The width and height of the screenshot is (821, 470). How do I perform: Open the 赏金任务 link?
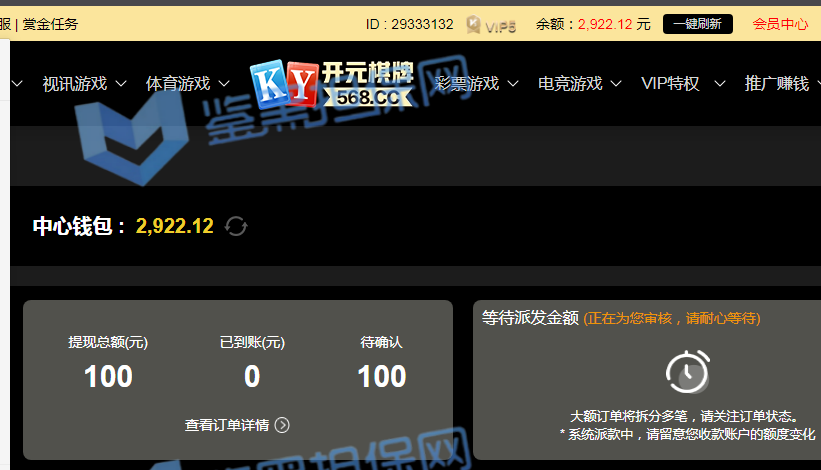50,24
